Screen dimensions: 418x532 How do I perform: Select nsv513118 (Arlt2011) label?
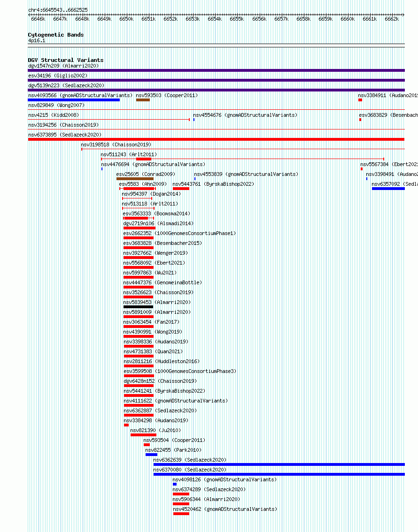pos(150,204)
